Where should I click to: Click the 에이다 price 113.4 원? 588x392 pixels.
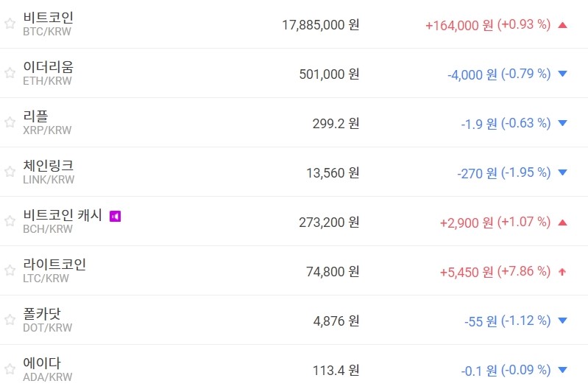point(336,370)
